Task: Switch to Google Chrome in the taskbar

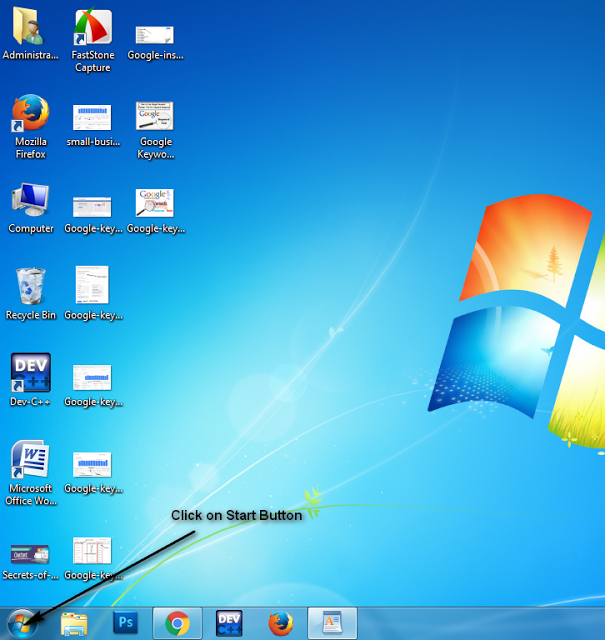Action: click(177, 623)
